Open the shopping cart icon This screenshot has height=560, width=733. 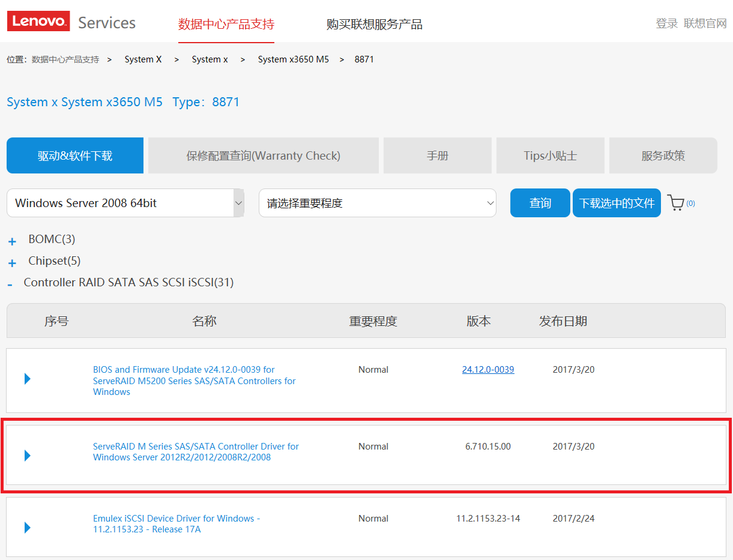(676, 203)
